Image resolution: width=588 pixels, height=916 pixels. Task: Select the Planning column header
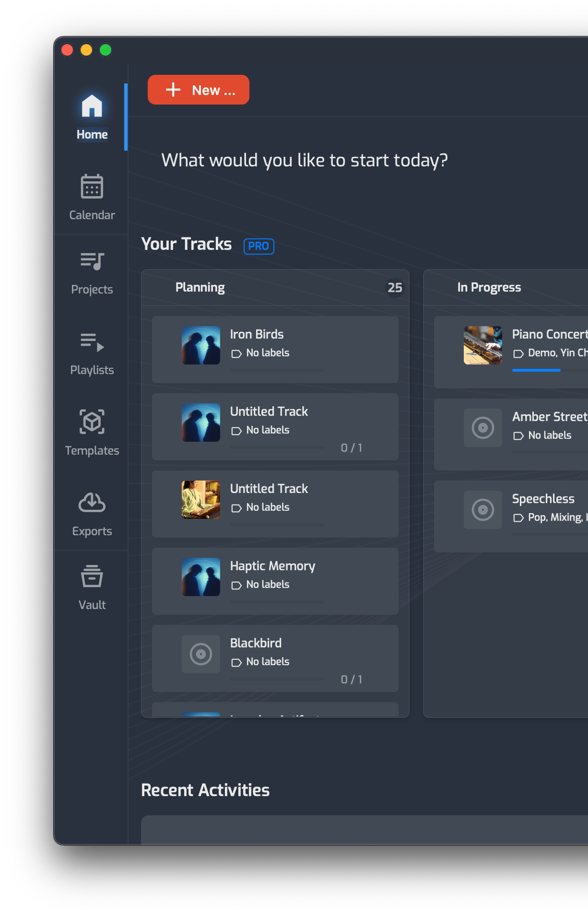tap(200, 287)
